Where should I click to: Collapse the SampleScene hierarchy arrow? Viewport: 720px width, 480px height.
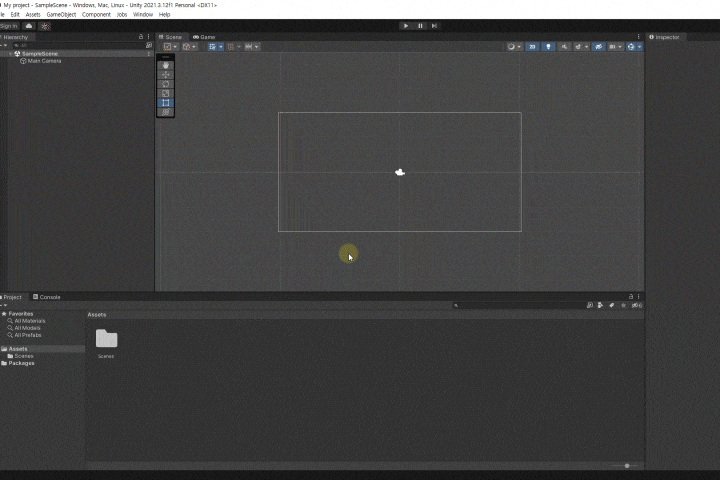(x=11, y=54)
